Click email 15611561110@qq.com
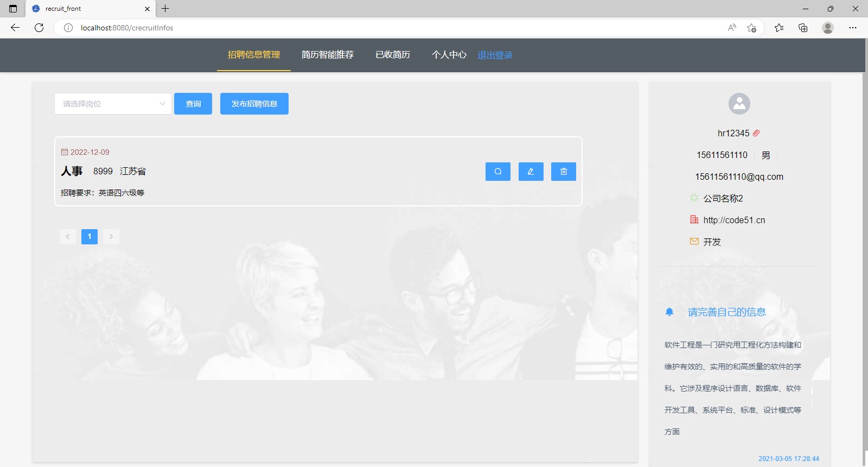 739,176
